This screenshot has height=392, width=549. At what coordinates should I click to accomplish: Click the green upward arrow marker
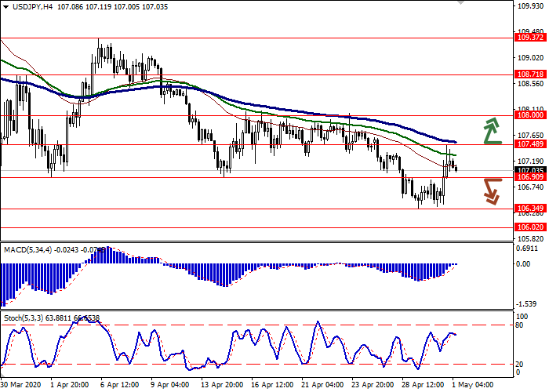[491, 131]
